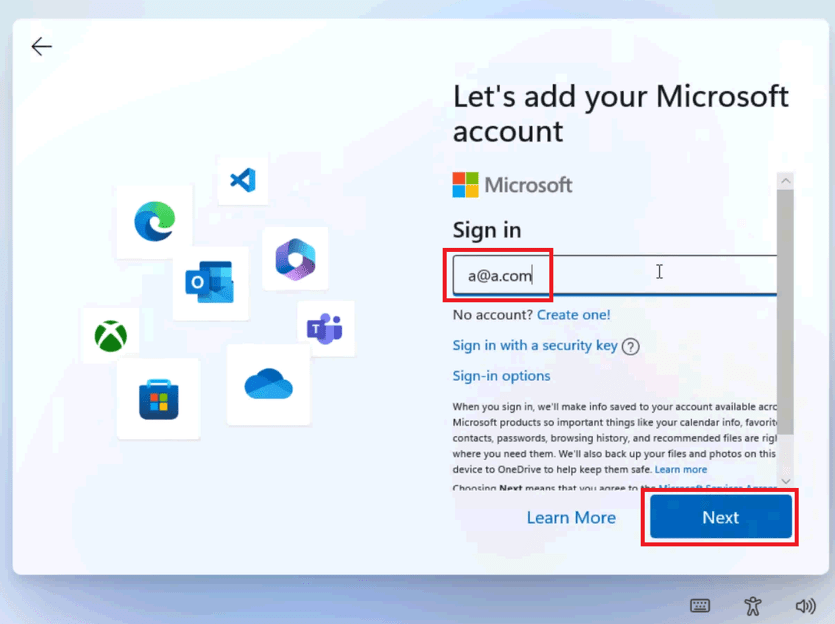Click the Microsoft Store icon

tap(159, 399)
